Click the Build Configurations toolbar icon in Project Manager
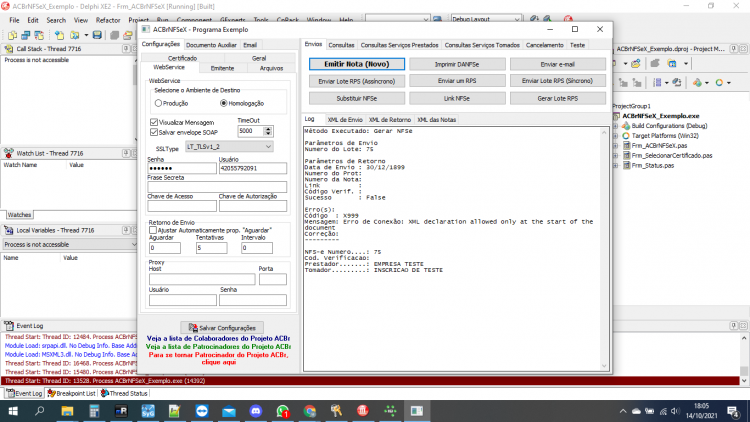 (698, 83)
